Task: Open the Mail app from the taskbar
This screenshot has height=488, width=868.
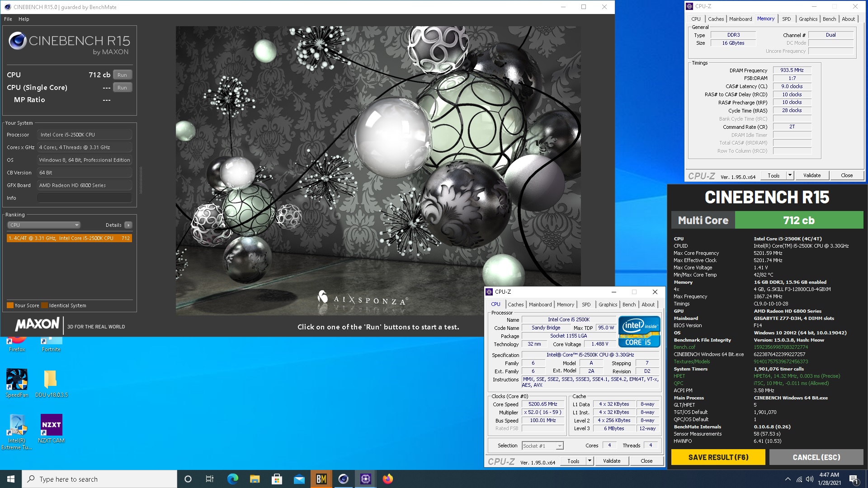Action: pos(299,479)
